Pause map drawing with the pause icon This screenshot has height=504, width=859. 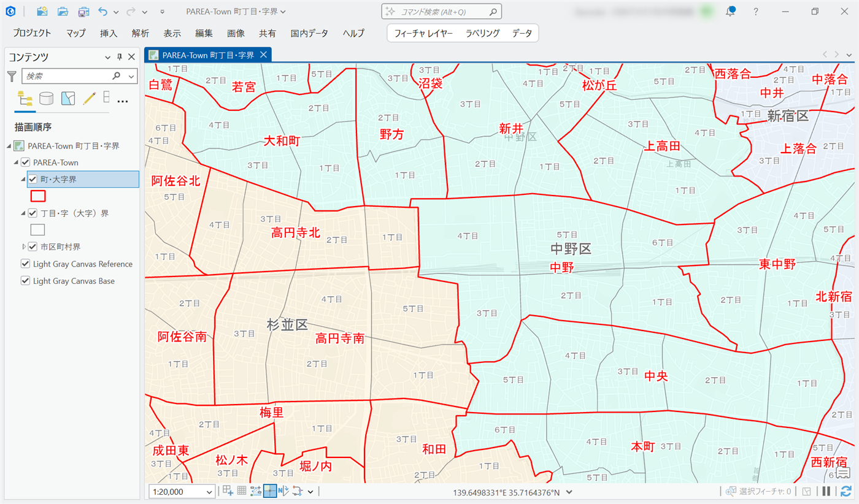click(826, 491)
